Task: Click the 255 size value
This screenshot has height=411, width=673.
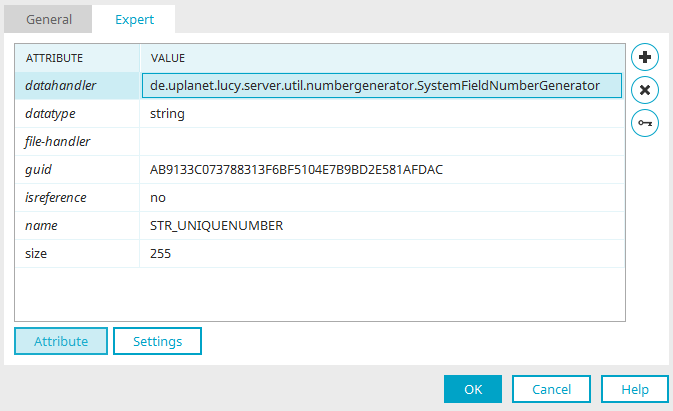Action: pyautogui.click(x=382, y=254)
